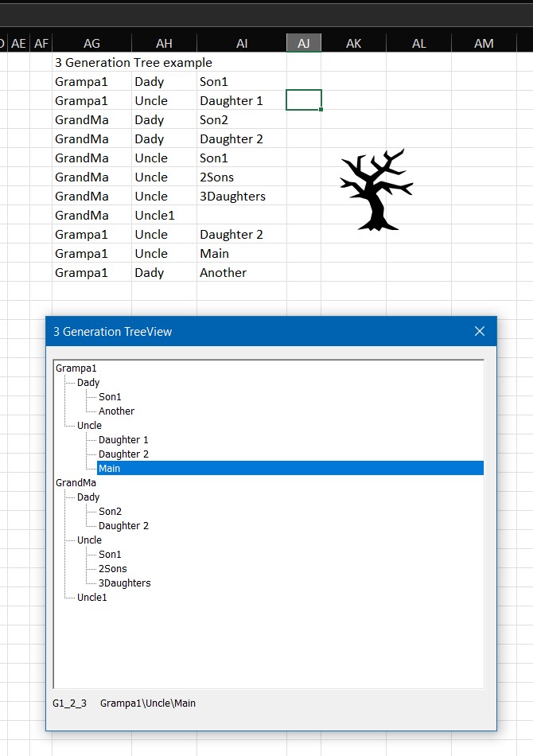Select the cell containing 3Daughters
The height and width of the screenshot is (756, 533).
coord(232,197)
